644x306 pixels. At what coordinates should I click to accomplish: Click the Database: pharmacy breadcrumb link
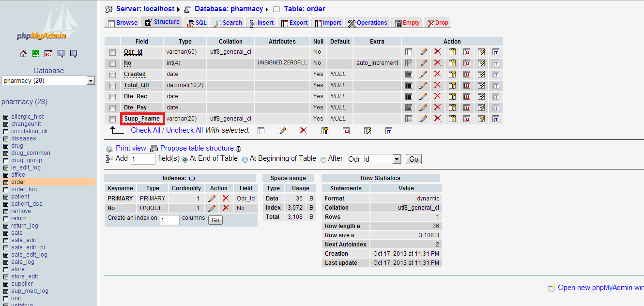coord(229,9)
